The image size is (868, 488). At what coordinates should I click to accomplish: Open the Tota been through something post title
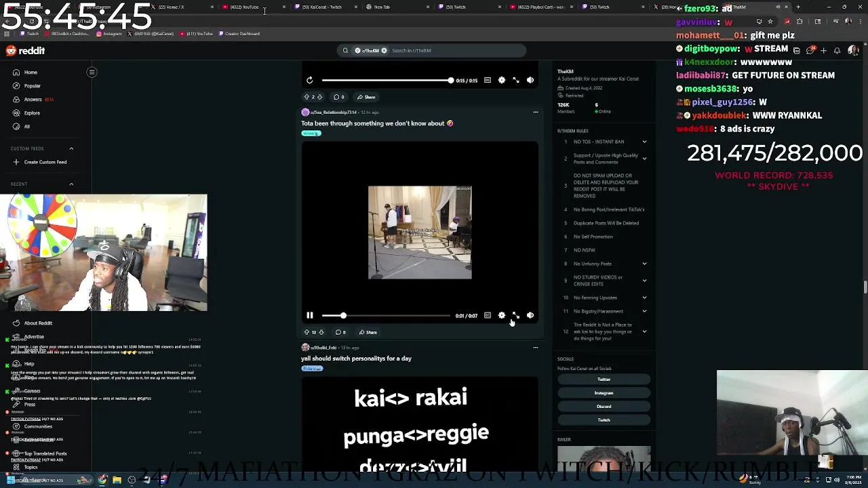377,123
